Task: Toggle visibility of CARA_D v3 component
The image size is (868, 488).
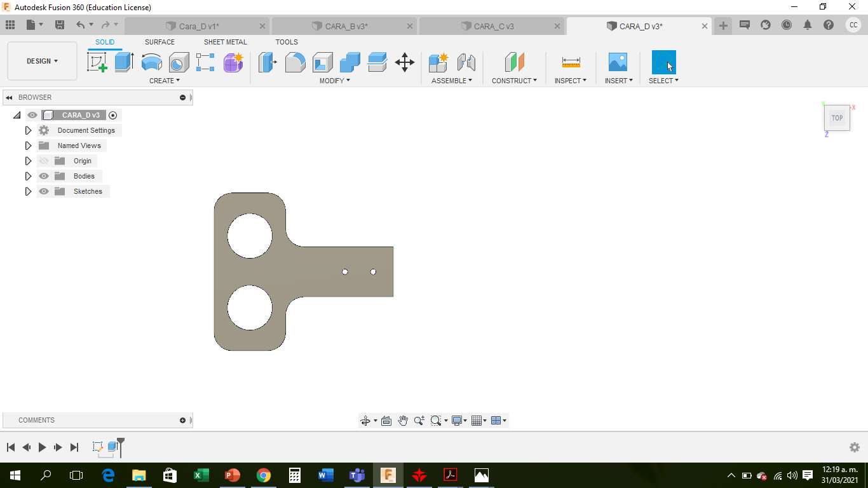Action: (32, 115)
